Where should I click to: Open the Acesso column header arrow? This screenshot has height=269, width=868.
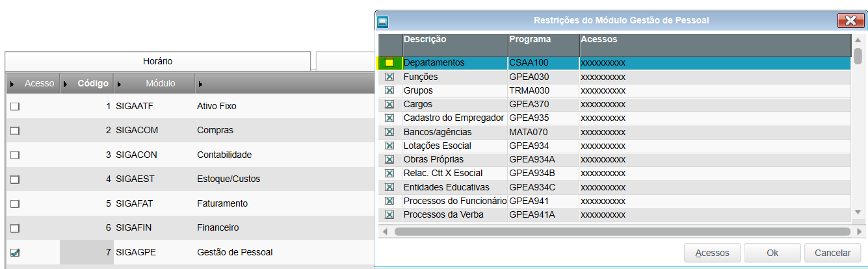pos(12,84)
